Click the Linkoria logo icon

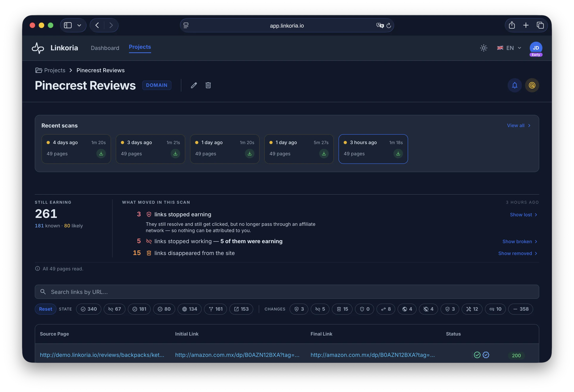coord(38,48)
